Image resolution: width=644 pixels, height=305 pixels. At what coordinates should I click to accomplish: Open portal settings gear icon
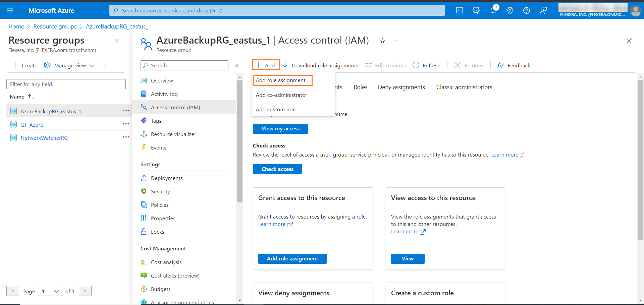[510, 10]
